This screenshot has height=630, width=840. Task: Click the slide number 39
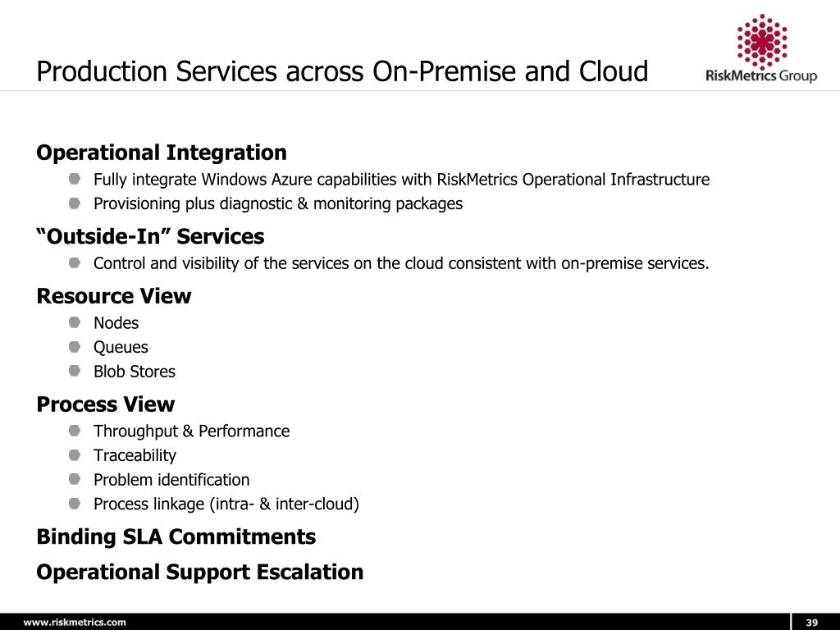(x=812, y=623)
